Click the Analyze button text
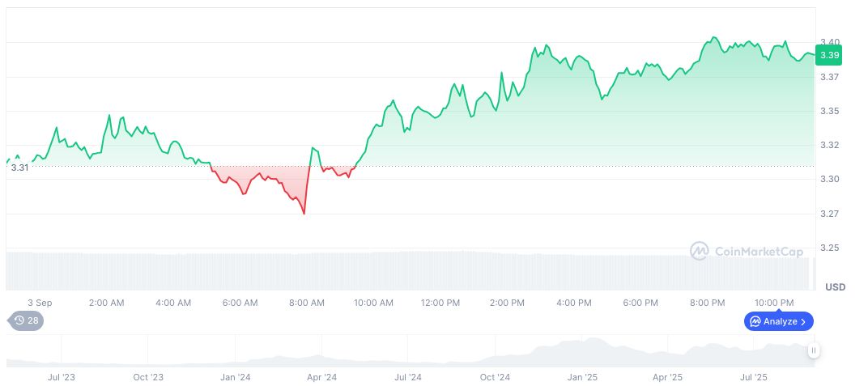The image size is (868, 386). pos(781,321)
